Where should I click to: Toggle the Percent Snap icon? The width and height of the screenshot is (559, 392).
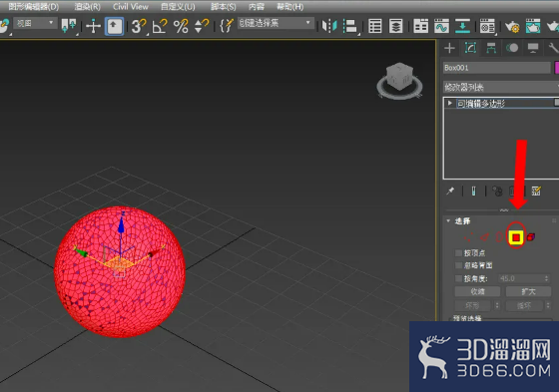[181, 26]
